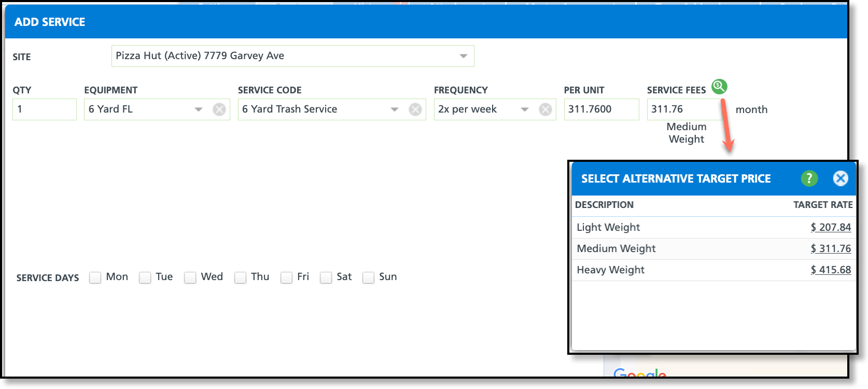Viewport: 868px width, 389px height.
Task: Tick the Fri service day checkbox
Action: pyautogui.click(x=286, y=277)
